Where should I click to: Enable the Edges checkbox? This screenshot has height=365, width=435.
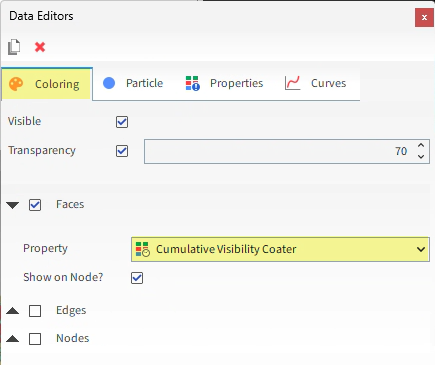[35, 311]
